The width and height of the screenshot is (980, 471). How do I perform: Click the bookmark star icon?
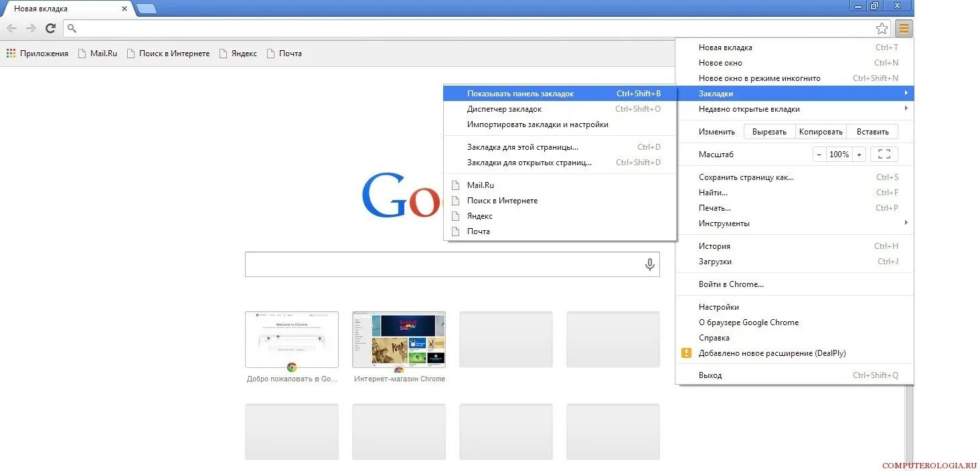pos(882,28)
